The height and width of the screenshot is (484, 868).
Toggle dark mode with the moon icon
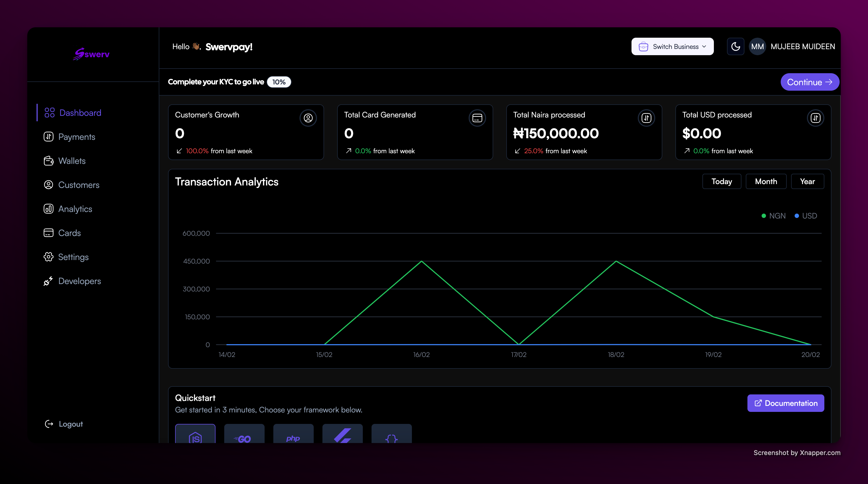736,46
